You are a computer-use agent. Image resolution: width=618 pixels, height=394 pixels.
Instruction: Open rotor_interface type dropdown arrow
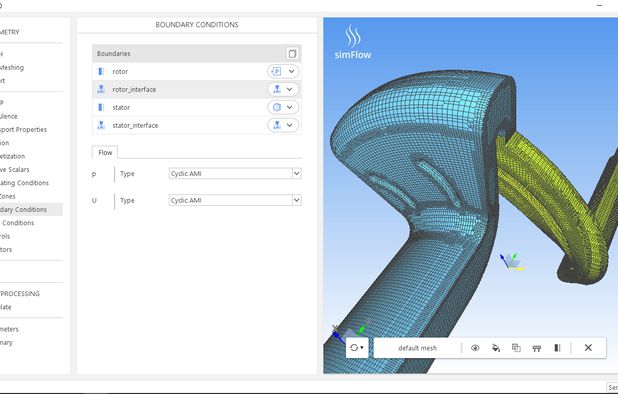[289, 89]
